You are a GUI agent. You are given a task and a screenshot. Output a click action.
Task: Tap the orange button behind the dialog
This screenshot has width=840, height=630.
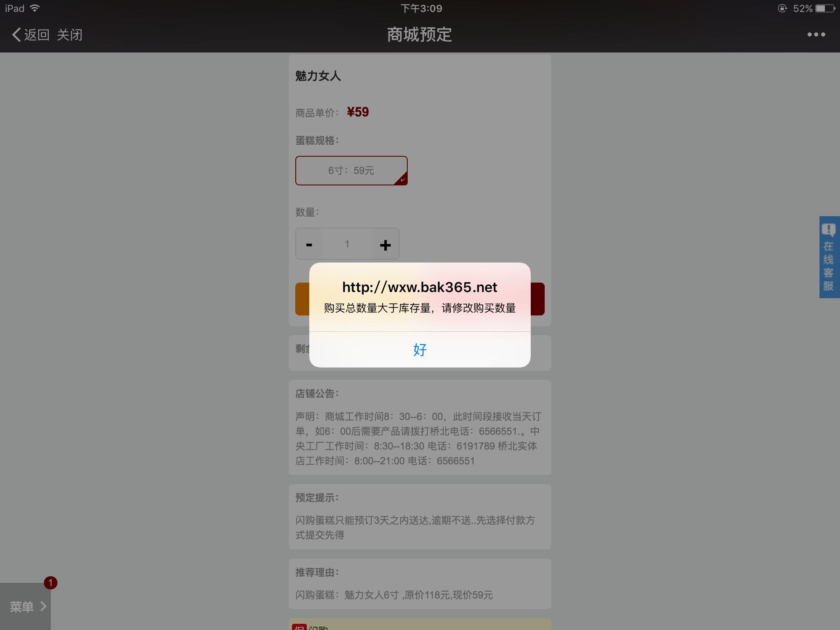pyautogui.click(x=303, y=299)
